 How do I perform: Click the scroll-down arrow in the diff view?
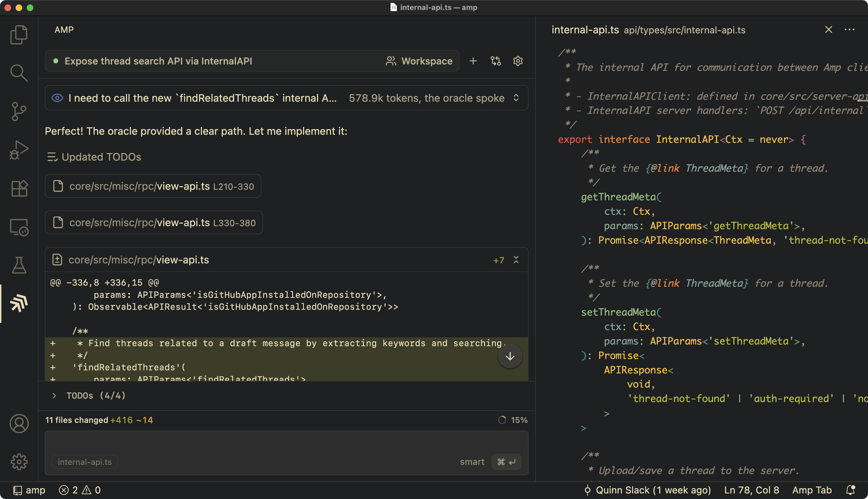click(x=510, y=356)
